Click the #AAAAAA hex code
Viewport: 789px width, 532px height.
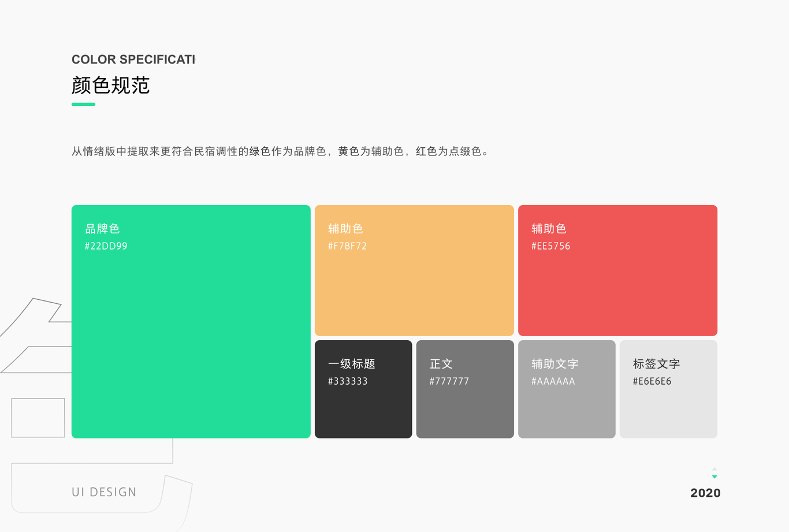click(553, 381)
